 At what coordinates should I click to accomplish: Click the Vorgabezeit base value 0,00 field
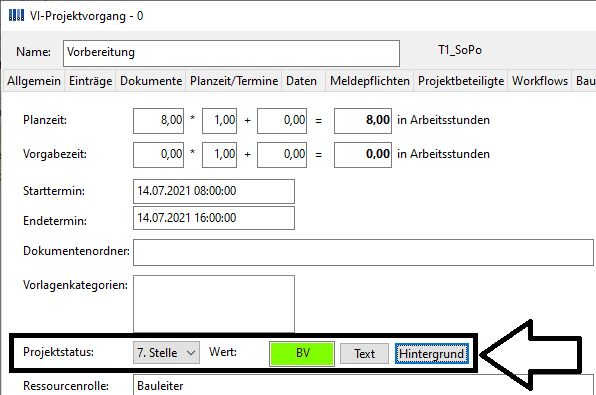pyautogui.click(x=159, y=155)
